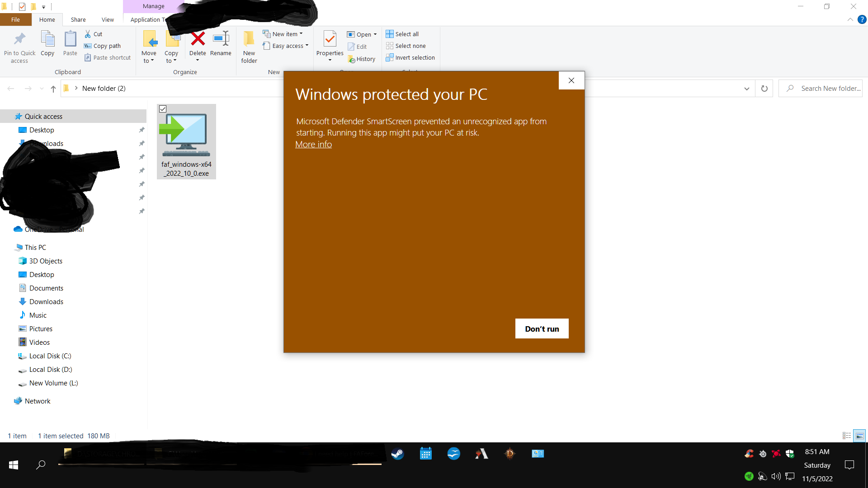The height and width of the screenshot is (488, 868).
Task: Switch to the Home ribbon tab
Action: point(47,19)
